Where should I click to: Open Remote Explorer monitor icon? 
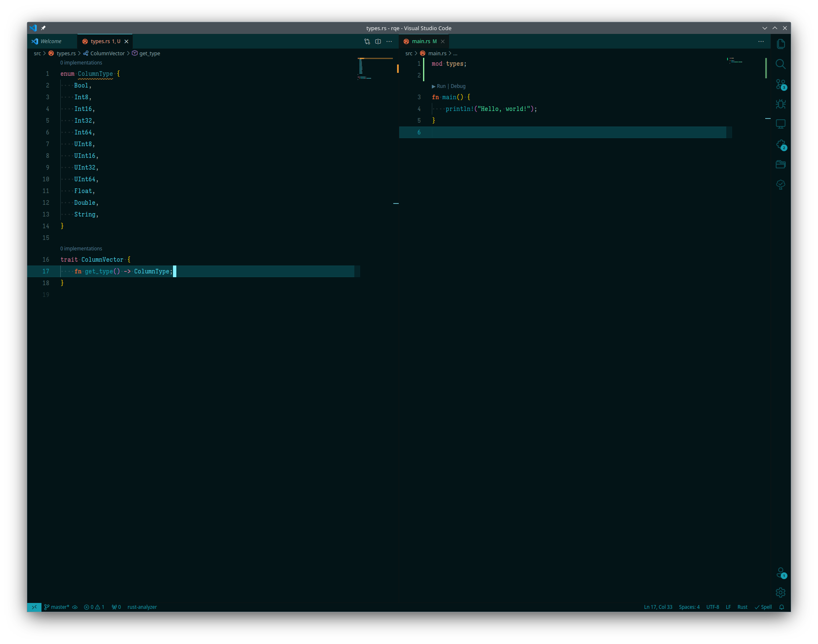coord(781,124)
